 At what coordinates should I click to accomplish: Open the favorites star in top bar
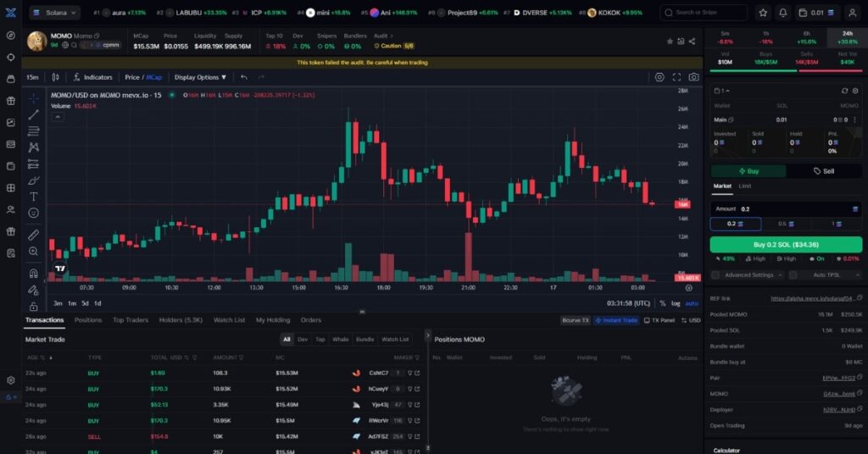pos(763,12)
